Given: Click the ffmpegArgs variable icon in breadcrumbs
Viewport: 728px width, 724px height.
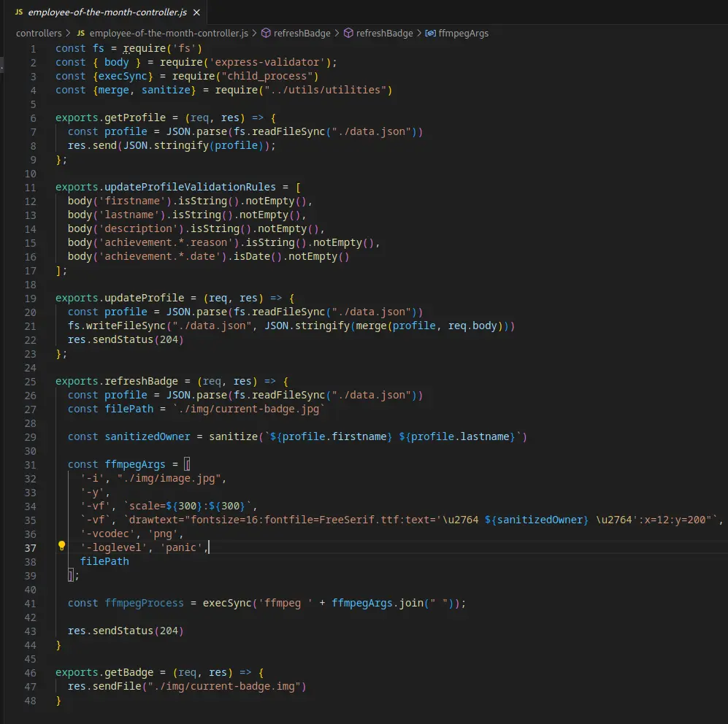Looking at the screenshot, I should point(430,33).
